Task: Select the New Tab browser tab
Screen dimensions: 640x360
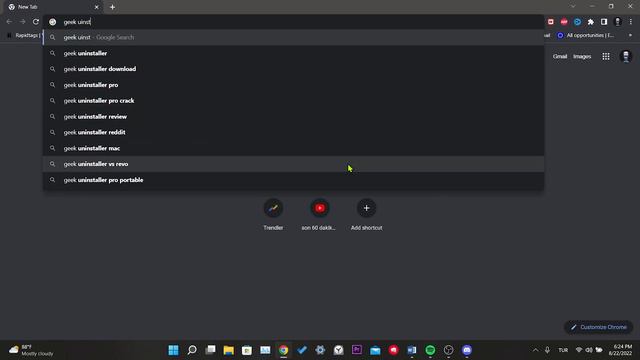Action: point(53,7)
